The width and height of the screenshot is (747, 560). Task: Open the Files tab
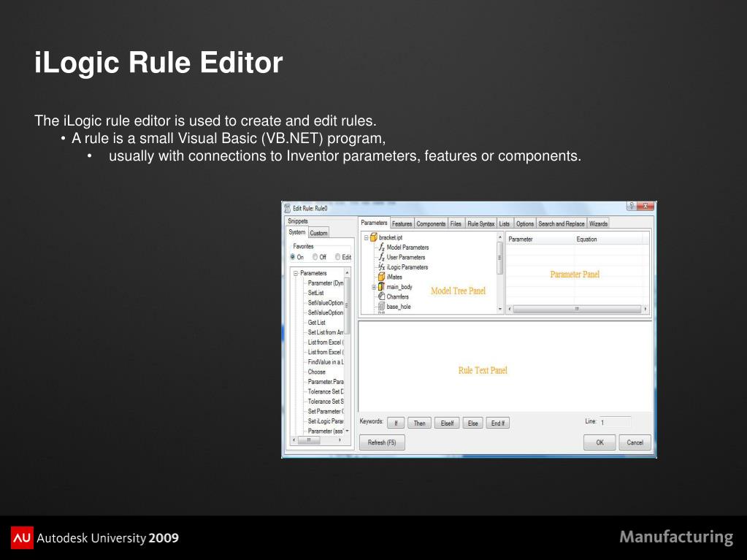point(456,224)
